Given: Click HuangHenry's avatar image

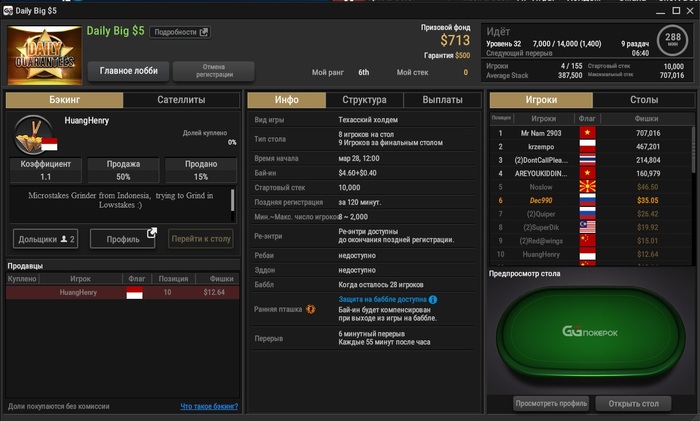Looking at the screenshot, I should tap(33, 135).
